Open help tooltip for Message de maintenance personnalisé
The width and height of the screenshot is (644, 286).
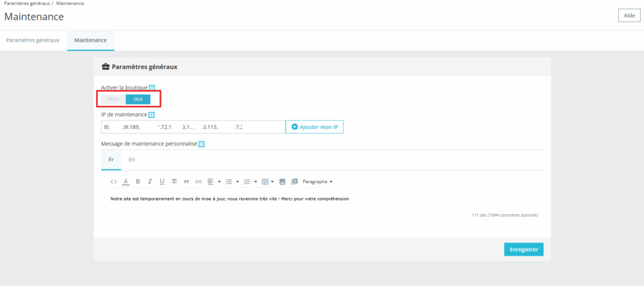point(202,144)
